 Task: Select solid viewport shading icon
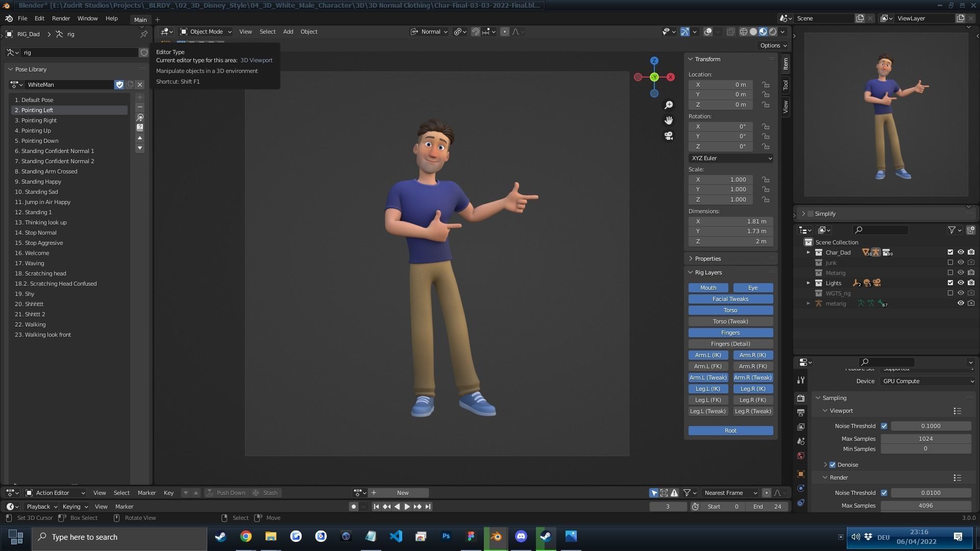coord(753,32)
